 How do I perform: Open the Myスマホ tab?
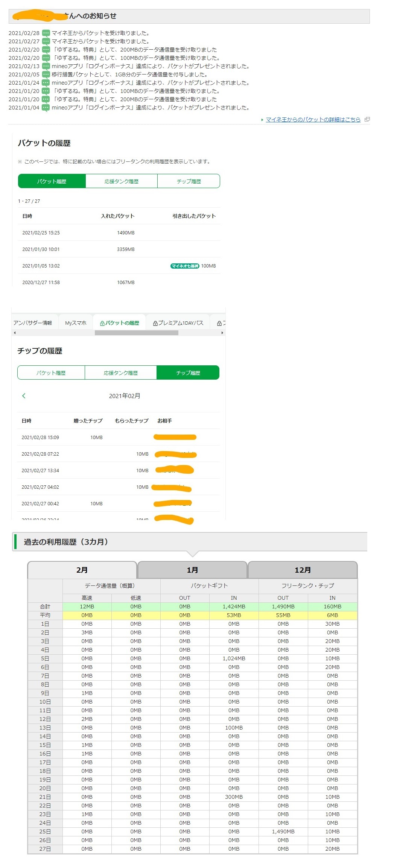76,323
